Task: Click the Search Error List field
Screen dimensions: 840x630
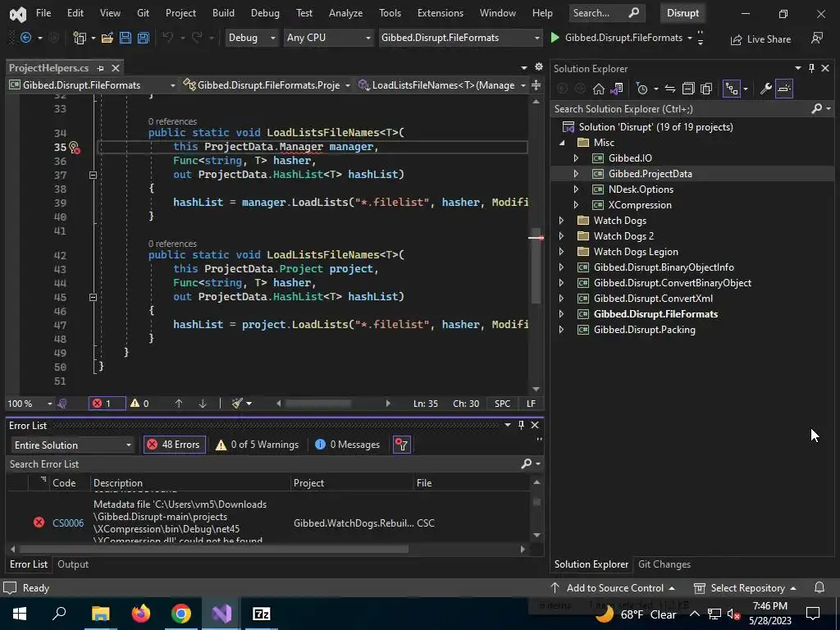Action: [262, 464]
